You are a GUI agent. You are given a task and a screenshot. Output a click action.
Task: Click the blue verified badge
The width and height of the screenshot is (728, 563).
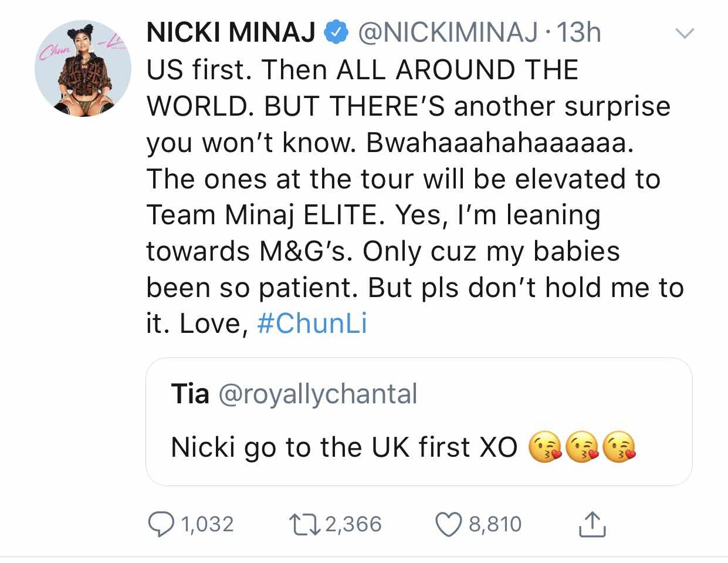[335, 33]
